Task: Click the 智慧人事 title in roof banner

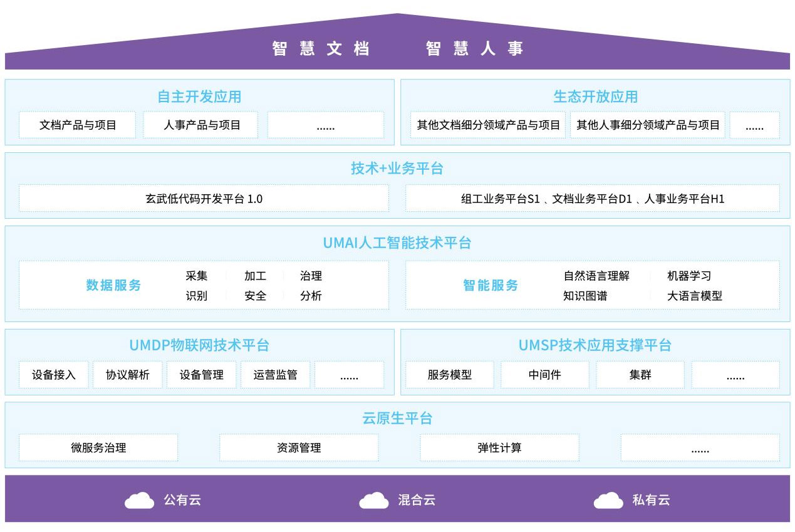Action: [x=474, y=49]
